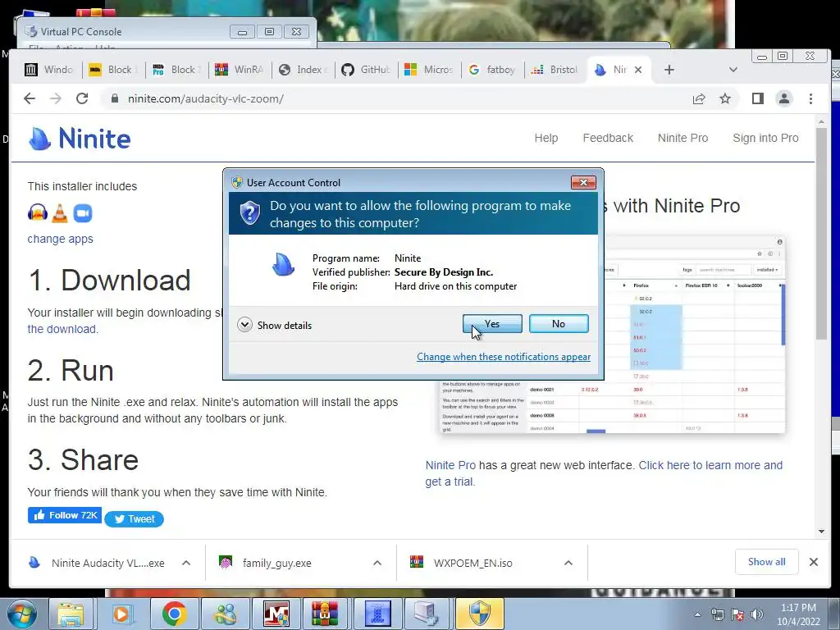Click the Chrome taskbar icon
The height and width of the screenshot is (630, 840).
[174, 614]
